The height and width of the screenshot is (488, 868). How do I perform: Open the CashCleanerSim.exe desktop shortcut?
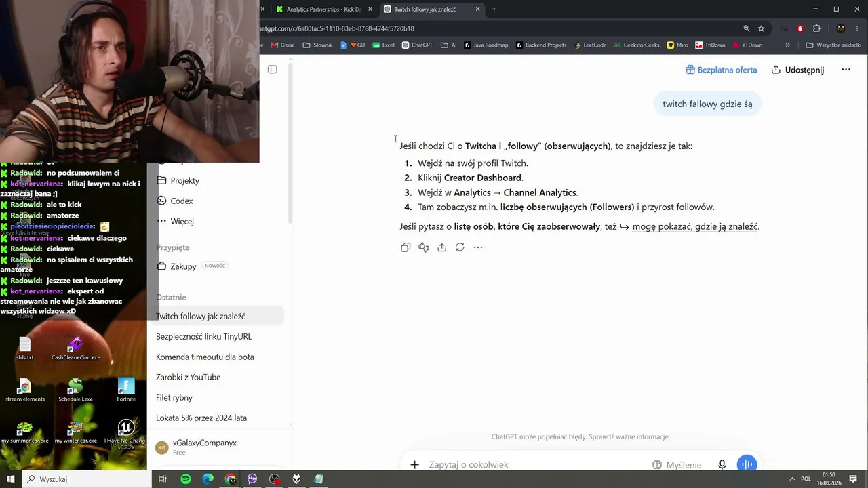75,348
